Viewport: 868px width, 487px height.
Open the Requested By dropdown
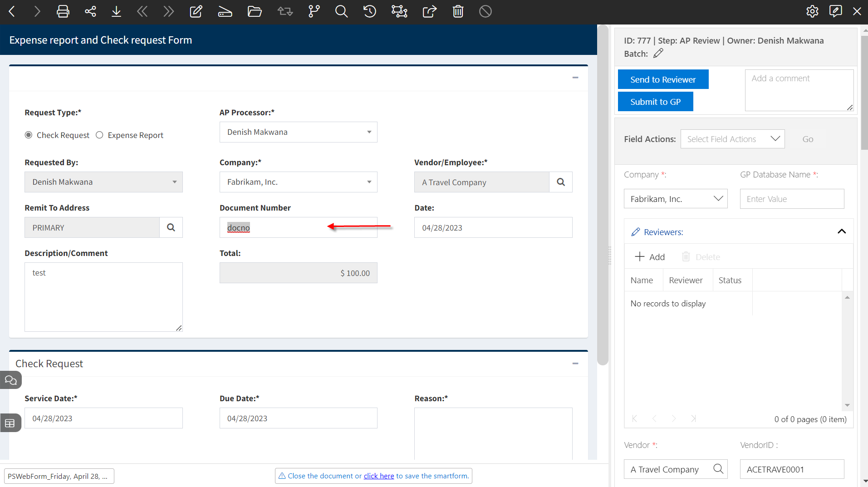click(x=103, y=182)
